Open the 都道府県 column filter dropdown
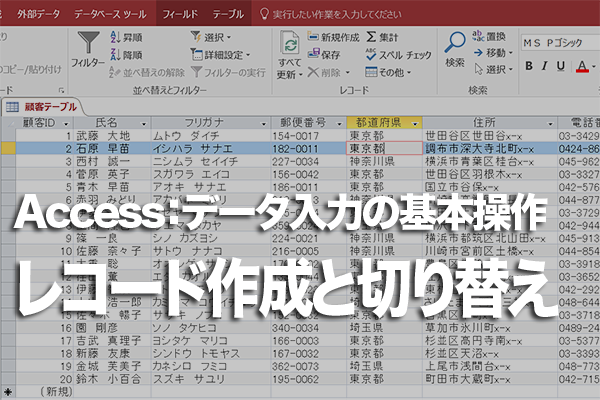This screenshot has height=400, width=600. 415,124
